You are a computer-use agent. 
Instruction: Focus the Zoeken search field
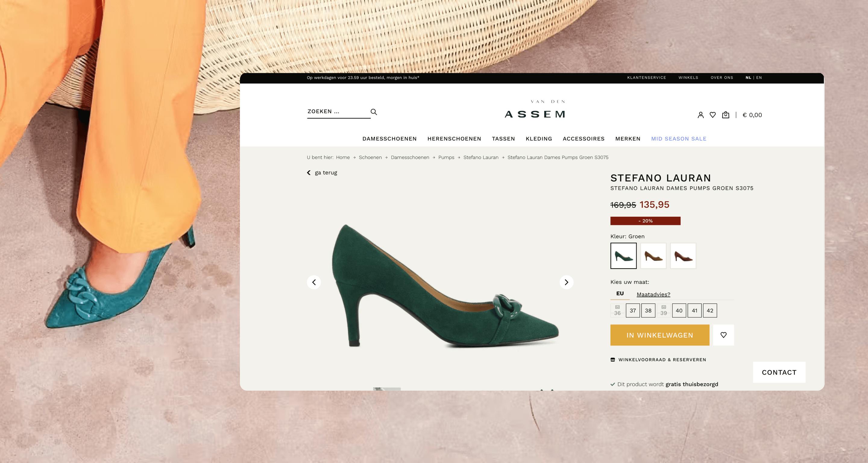(x=337, y=112)
